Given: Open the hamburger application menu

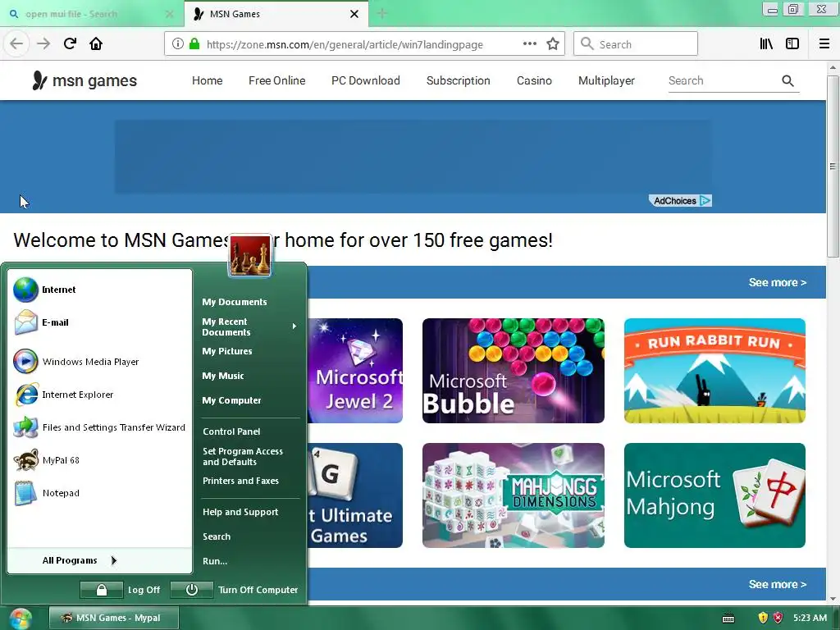Looking at the screenshot, I should [x=824, y=44].
